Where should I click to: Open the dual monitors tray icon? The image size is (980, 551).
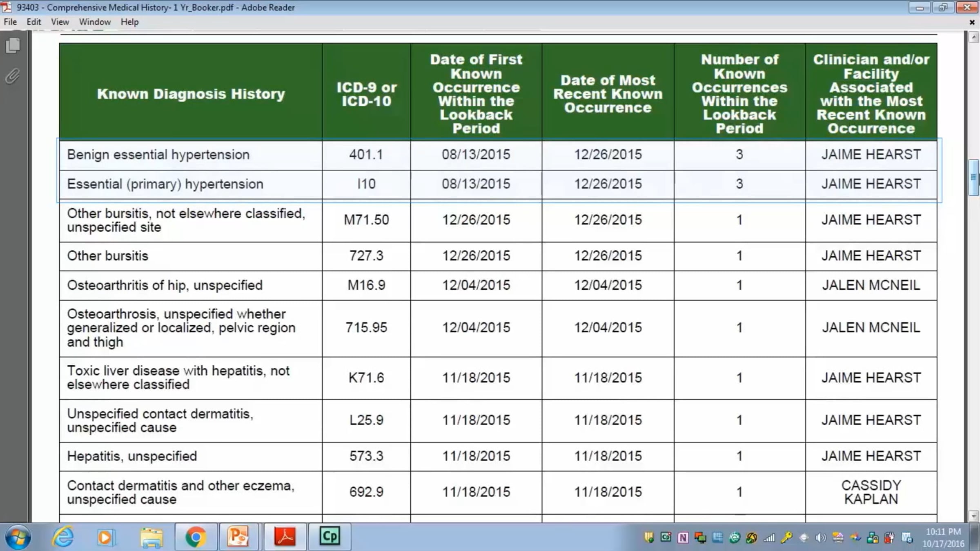point(700,538)
